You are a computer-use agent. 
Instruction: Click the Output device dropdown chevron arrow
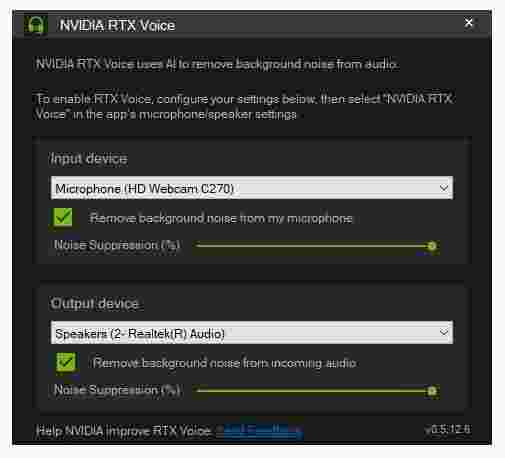pyautogui.click(x=443, y=332)
